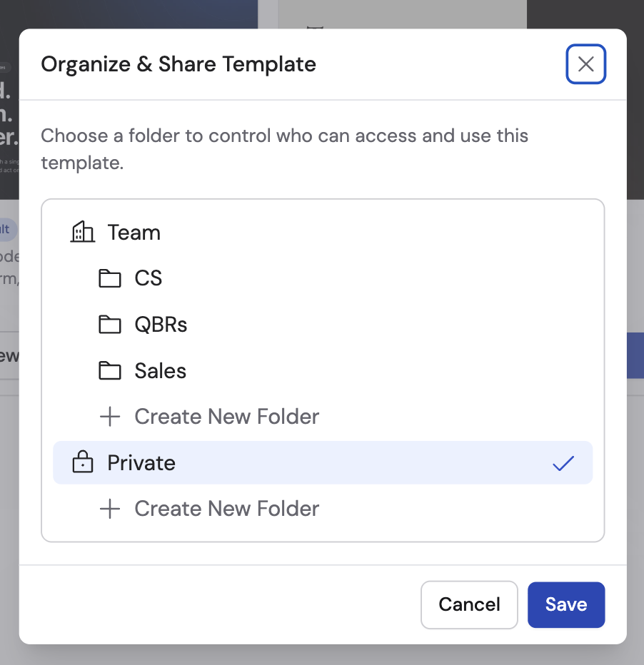The image size is (644, 665).
Task: Create New Folder under Team
Action: (x=323, y=417)
